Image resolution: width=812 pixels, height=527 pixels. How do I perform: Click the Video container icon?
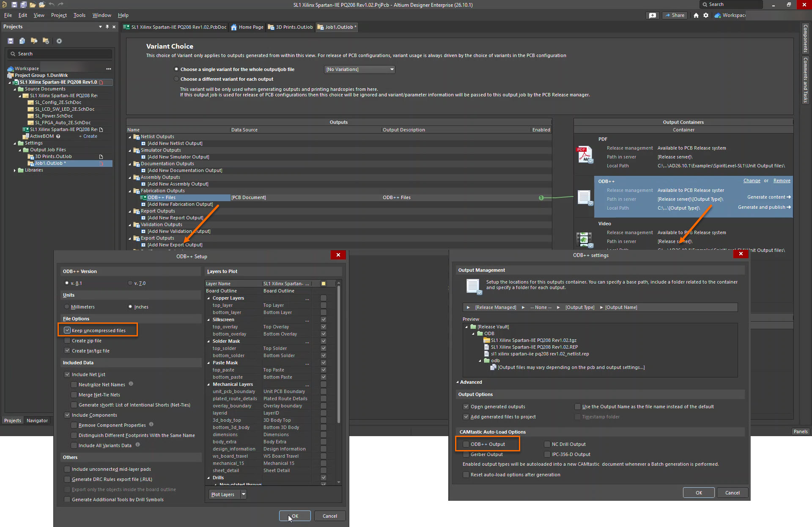point(585,240)
